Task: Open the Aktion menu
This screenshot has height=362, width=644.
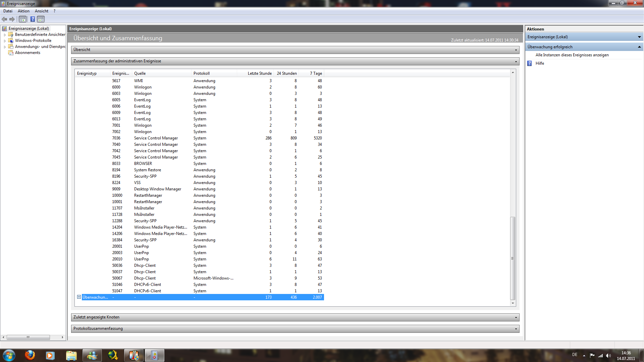Action: (23, 11)
